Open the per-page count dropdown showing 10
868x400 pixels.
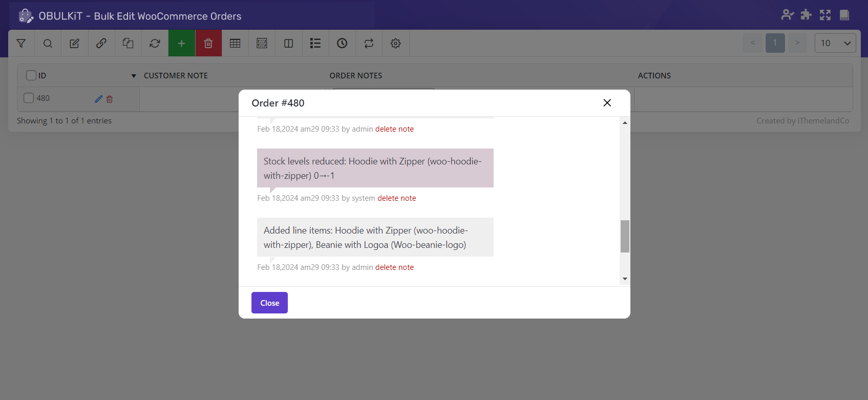[x=835, y=43]
